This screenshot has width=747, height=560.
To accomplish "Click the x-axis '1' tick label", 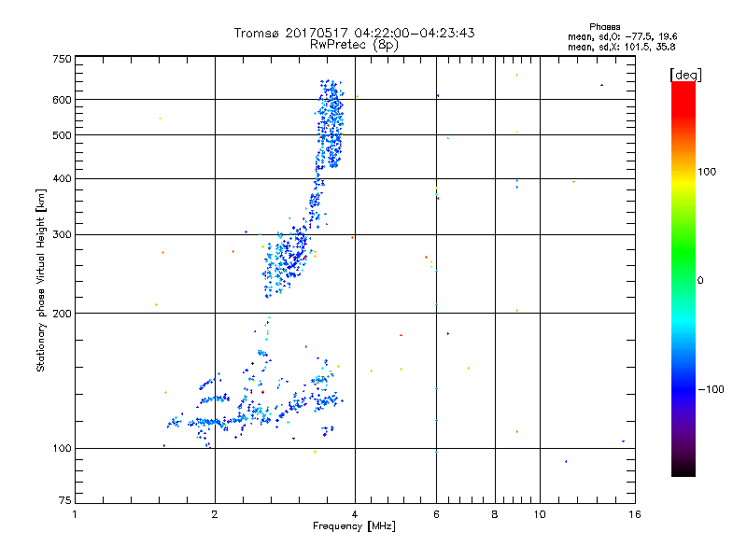I will tap(75, 514).
